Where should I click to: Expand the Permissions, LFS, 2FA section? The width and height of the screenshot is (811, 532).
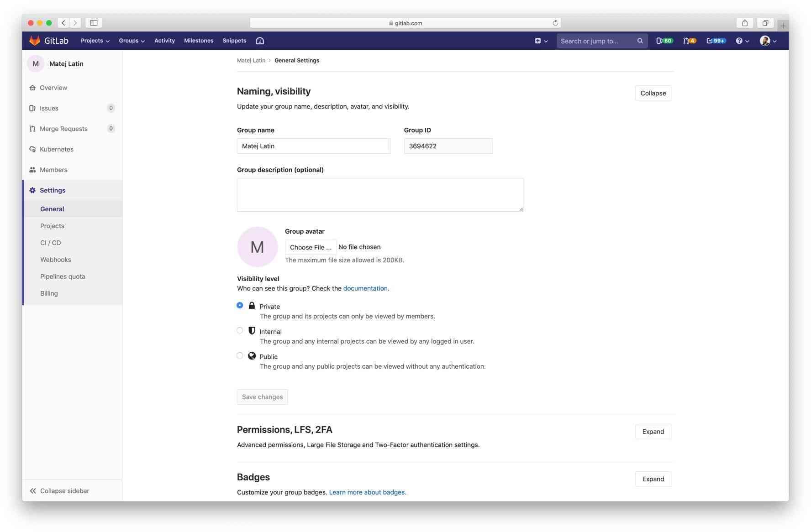pos(653,431)
